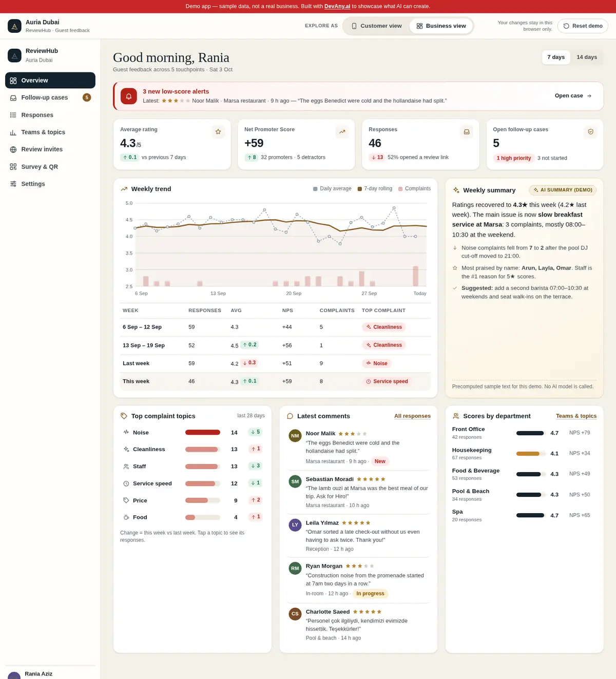Click the Staff topic people icon

126,467
